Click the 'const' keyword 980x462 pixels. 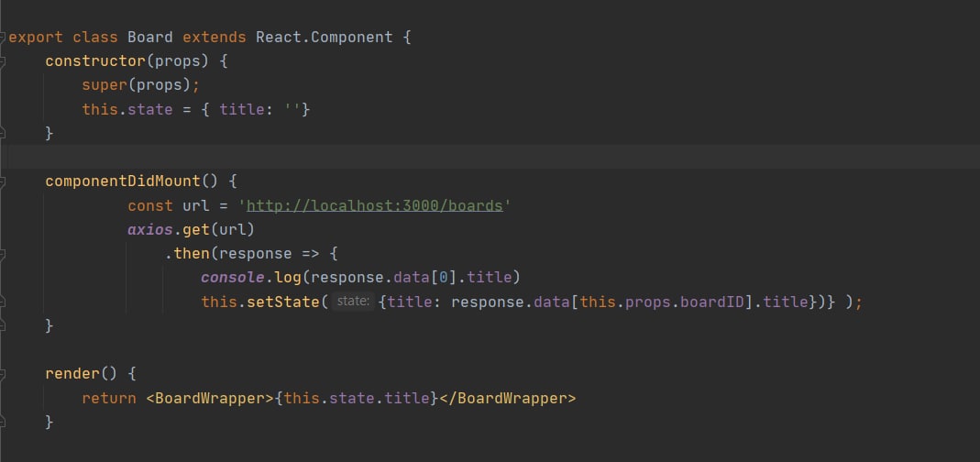(150, 205)
